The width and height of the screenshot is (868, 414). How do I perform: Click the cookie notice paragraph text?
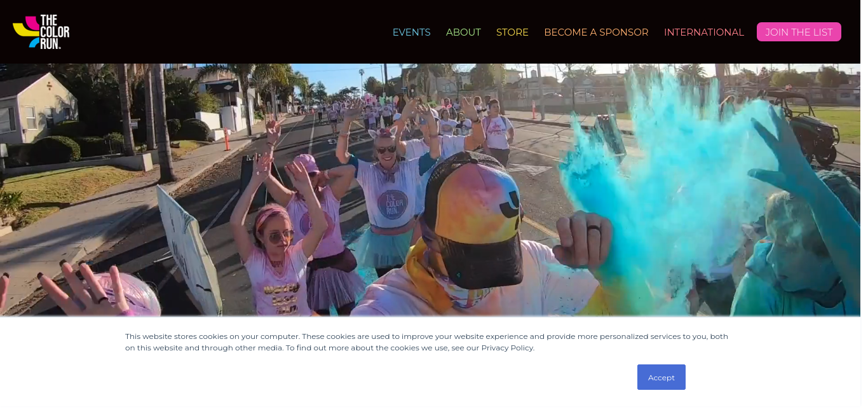[426, 342]
